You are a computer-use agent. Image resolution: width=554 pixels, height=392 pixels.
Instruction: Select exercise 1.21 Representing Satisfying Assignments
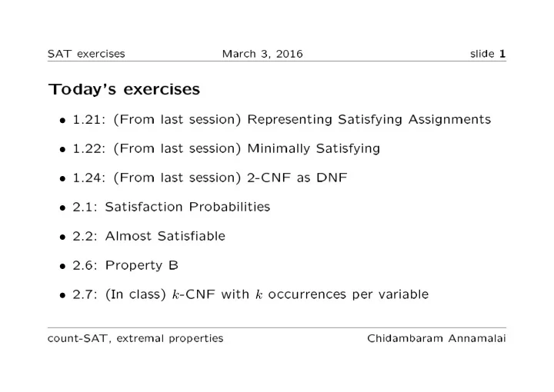(x=282, y=120)
